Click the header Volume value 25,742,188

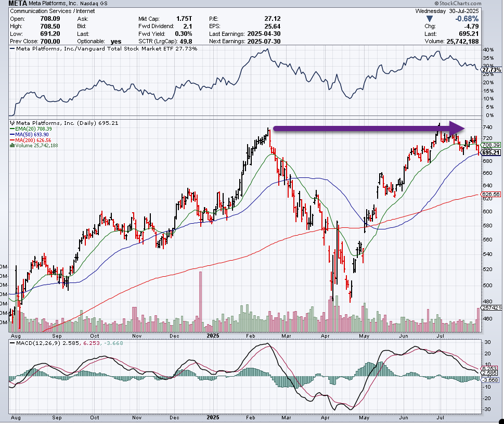tap(463, 42)
